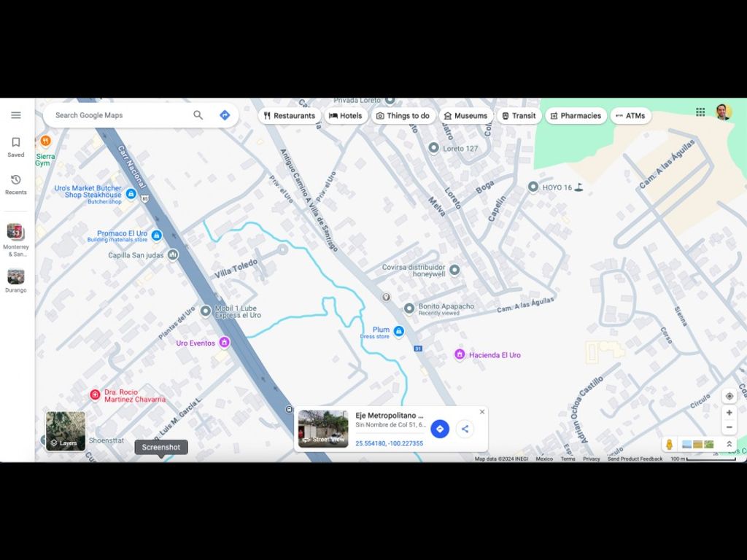Click the Loreto 127 marker

point(433,148)
